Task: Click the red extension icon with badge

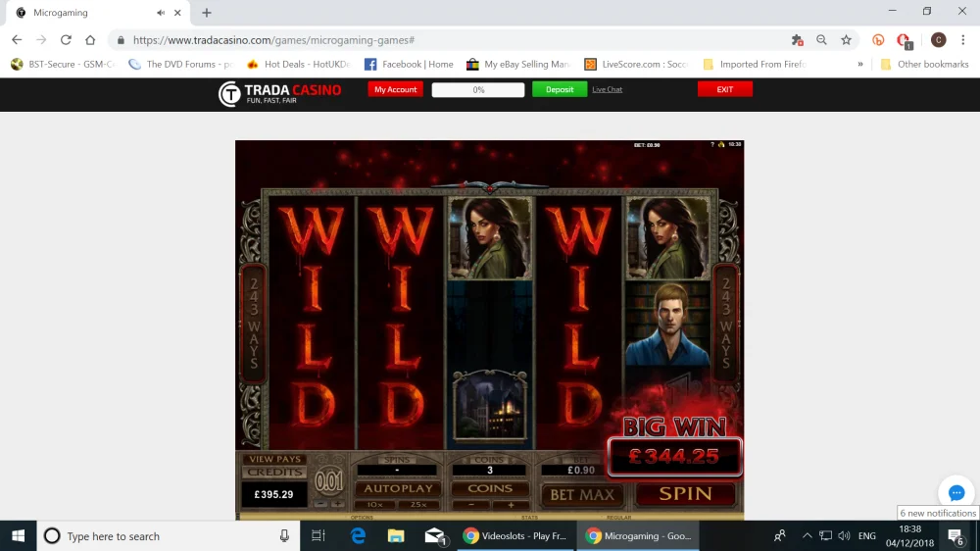Action: [x=904, y=40]
